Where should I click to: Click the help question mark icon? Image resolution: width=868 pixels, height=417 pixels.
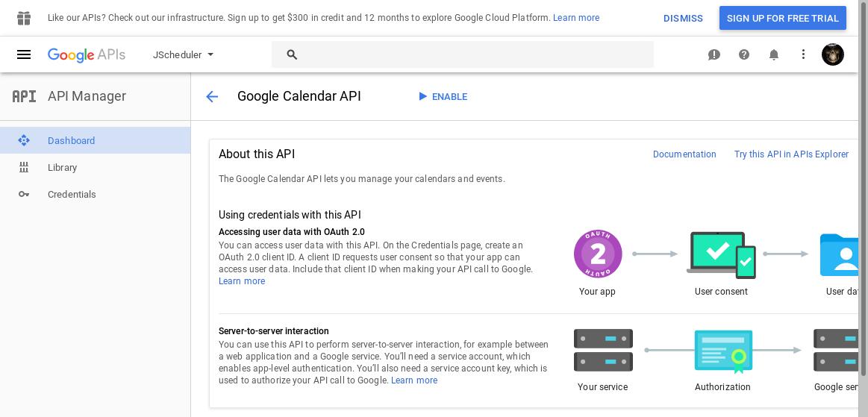click(x=743, y=54)
